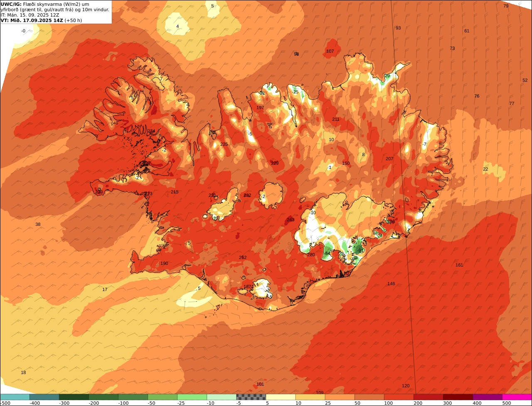Viewport: 532px width, 406px height.
Task: Click the map value 161 over the ocean
Action: click(459, 265)
